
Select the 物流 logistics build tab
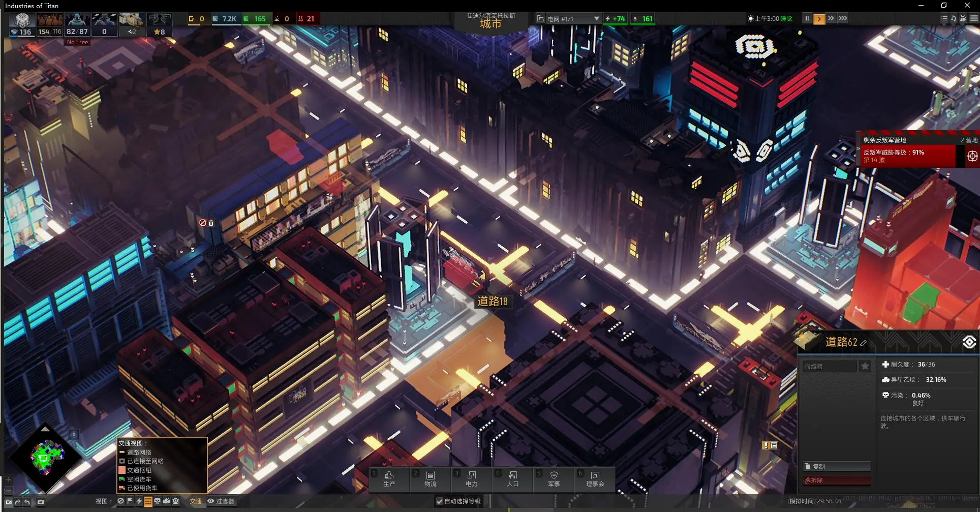coord(431,479)
